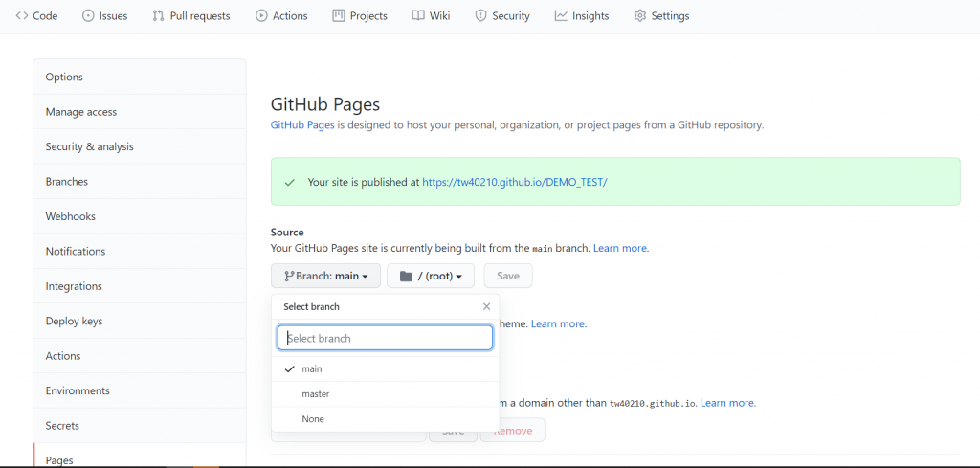Select Pages in the settings sidebar
980x468 pixels.
point(140,456)
